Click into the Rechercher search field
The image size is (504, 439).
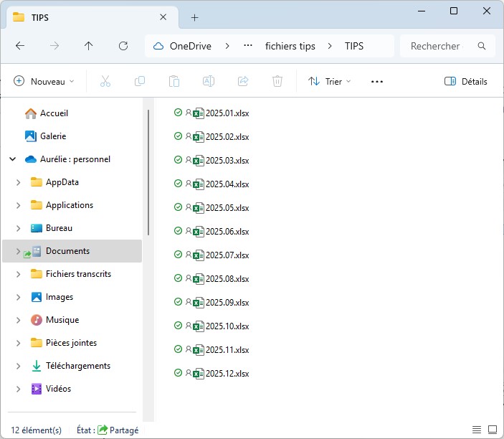click(x=447, y=46)
